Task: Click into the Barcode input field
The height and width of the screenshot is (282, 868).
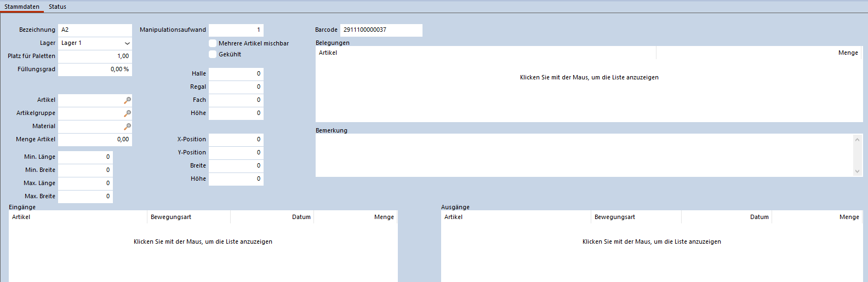Action: tap(381, 30)
